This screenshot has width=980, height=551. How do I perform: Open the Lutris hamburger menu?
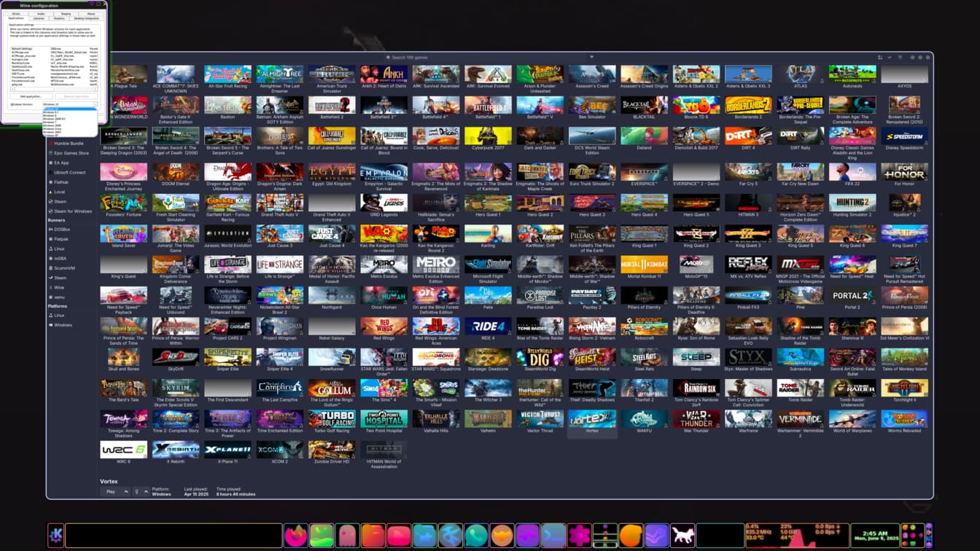(900, 58)
